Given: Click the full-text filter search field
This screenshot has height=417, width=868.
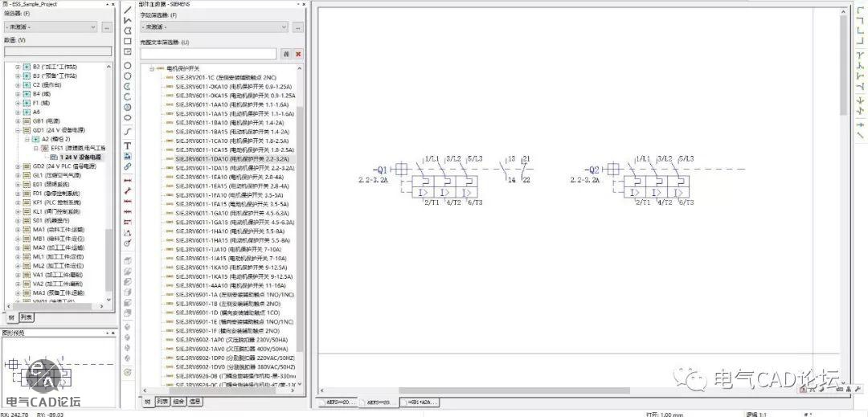Looking at the screenshot, I should [208, 54].
